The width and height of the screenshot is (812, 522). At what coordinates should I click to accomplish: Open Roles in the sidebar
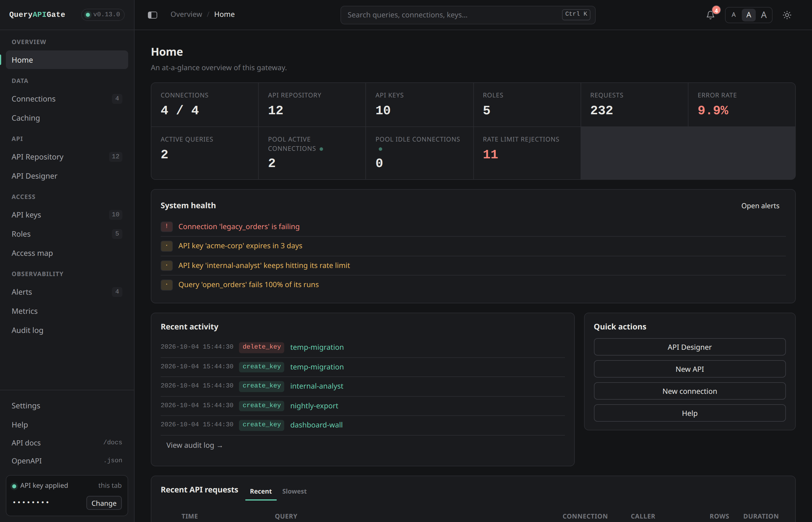[67, 234]
